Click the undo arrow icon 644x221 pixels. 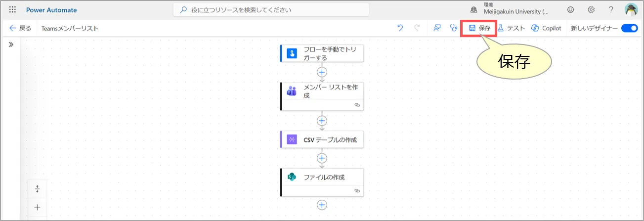400,28
